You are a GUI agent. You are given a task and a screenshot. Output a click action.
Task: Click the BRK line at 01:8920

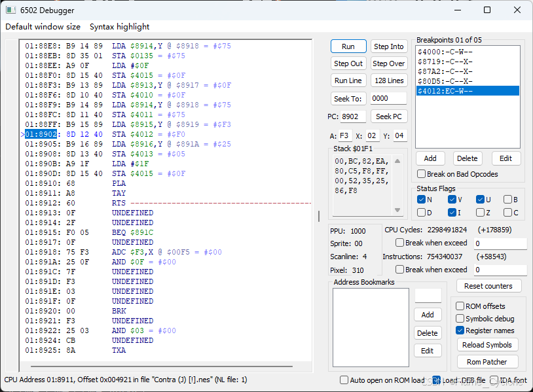(75, 311)
